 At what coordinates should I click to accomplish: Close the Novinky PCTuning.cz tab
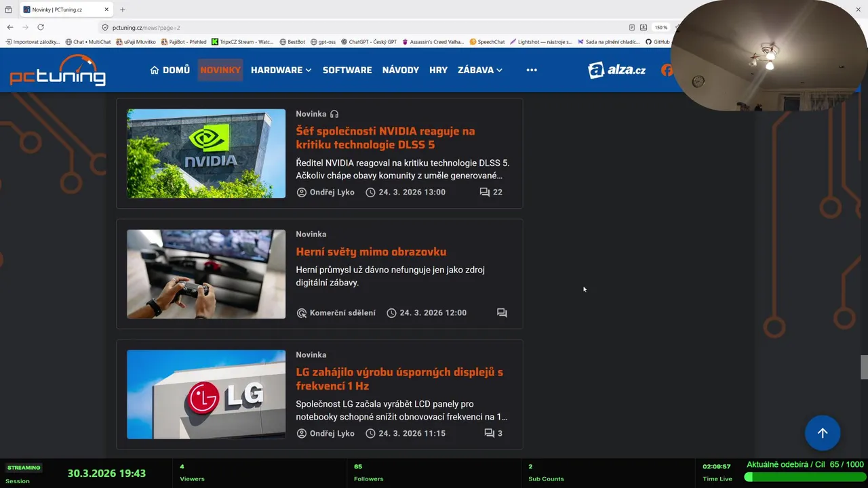(106, 9)
